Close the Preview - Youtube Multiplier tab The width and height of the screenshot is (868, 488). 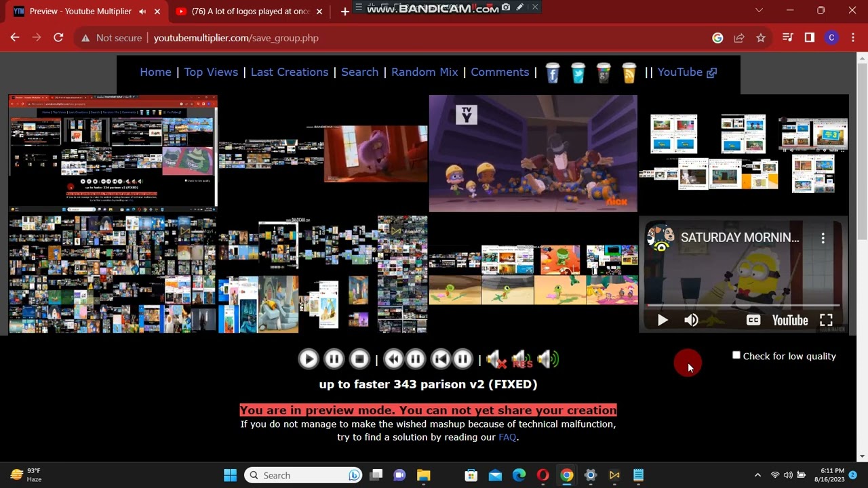[x=157, y=12]
